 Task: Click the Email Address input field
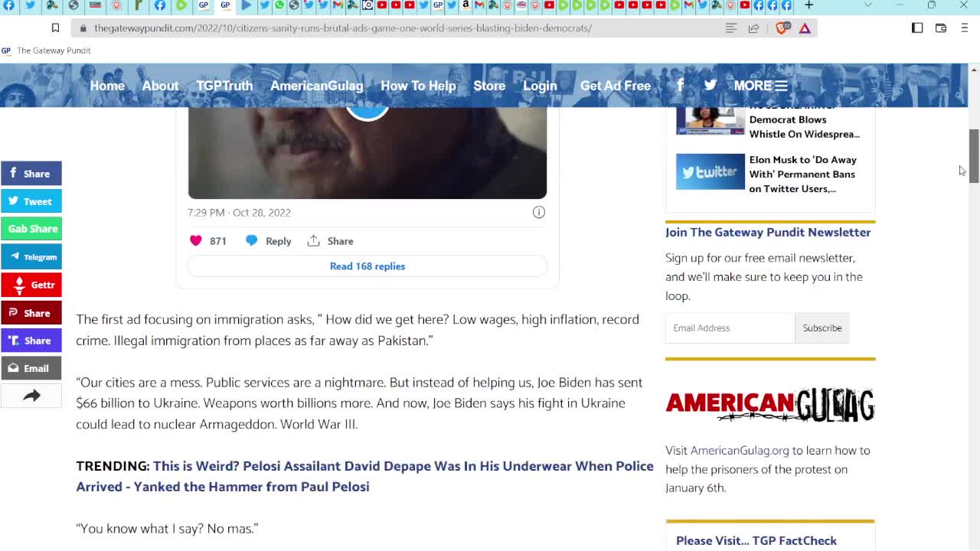pos(730,328)
